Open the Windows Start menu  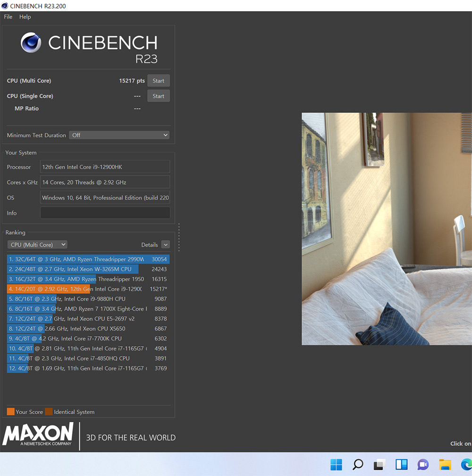(336, 465)
